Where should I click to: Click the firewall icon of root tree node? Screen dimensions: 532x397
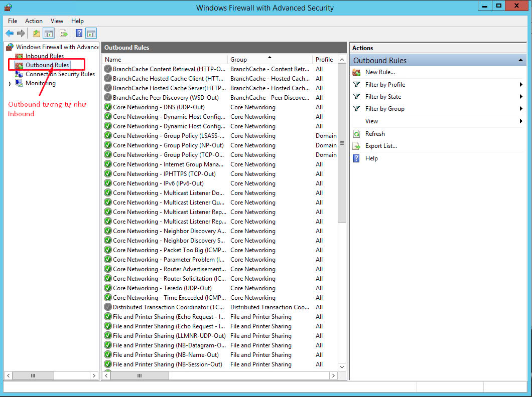coord(10,47)
